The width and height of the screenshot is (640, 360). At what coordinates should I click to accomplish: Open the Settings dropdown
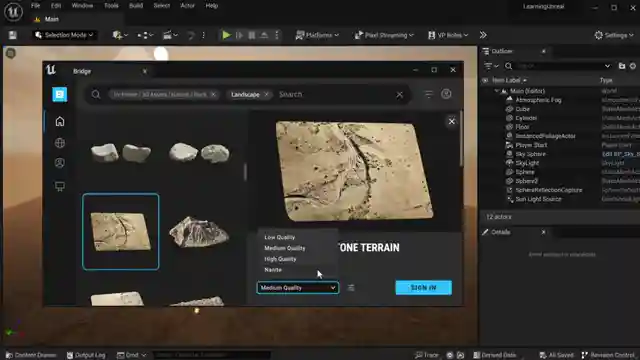pyautogui.click(x=614, y=35)
